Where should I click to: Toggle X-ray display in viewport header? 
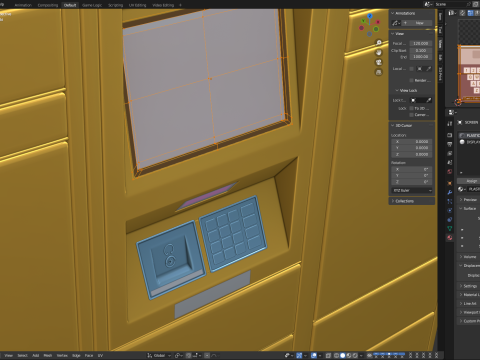[x=329, y=355]
